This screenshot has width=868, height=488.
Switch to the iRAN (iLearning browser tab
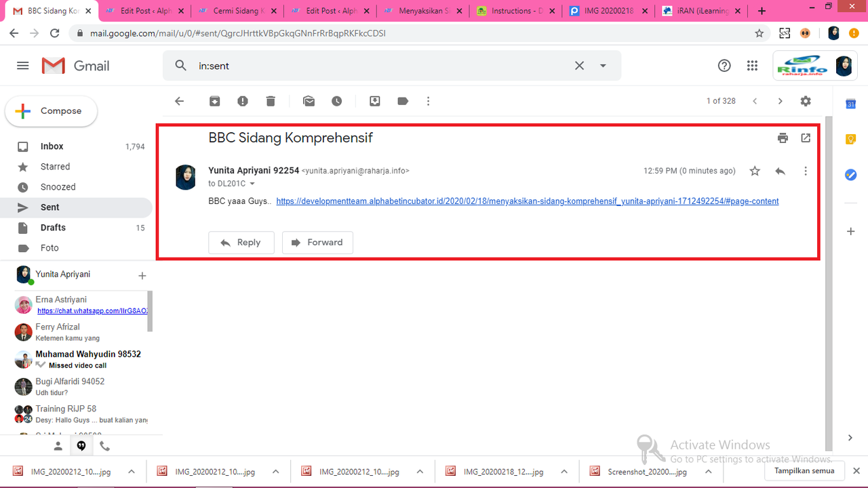(702, 11)
